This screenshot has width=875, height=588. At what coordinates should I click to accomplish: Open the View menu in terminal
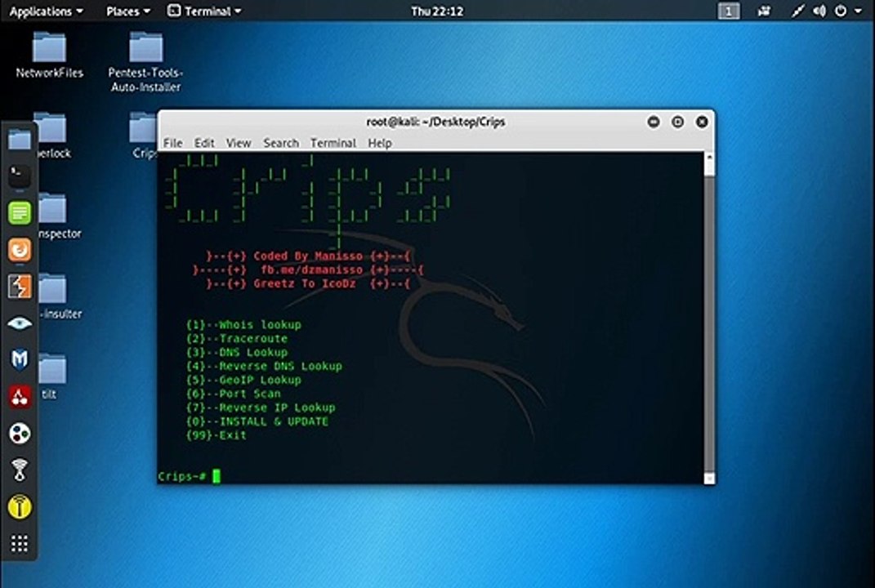coord(239,144)
